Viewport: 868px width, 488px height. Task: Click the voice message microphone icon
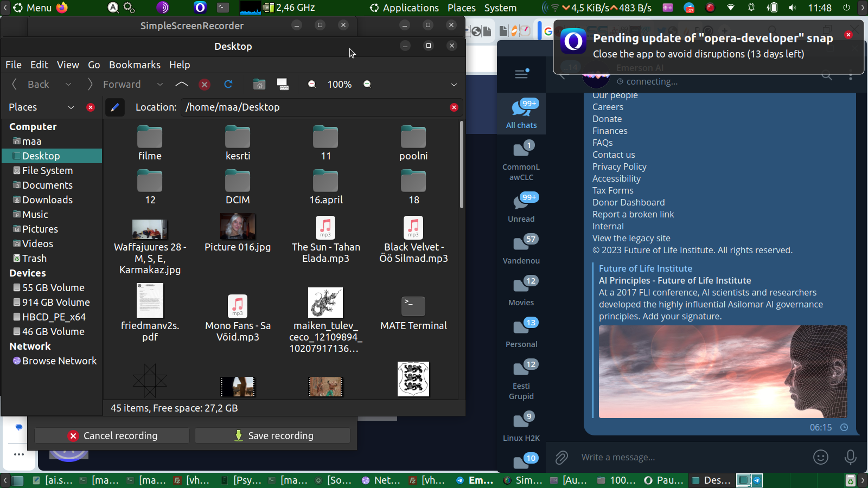[850, 458]
